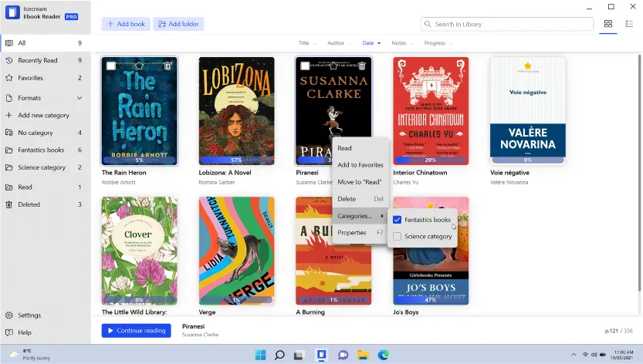Click Add book button

click(x=126, y=24)
